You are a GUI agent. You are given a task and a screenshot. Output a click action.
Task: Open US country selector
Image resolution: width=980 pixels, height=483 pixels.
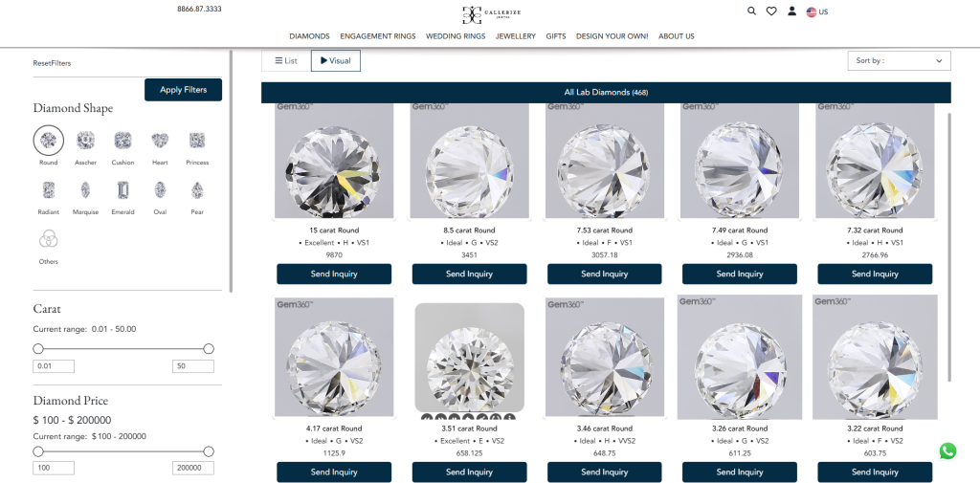coord(817,11)
